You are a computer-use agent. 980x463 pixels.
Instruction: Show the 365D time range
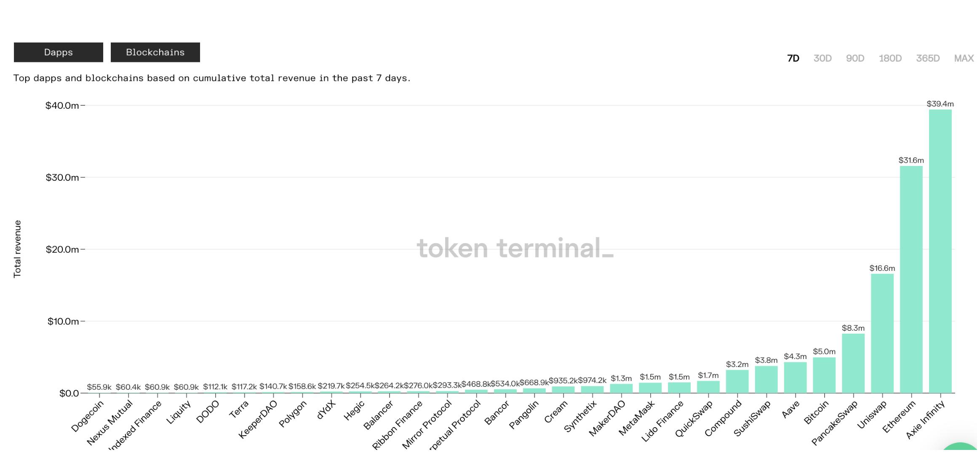pyautogui.click(x=927, y=58)
